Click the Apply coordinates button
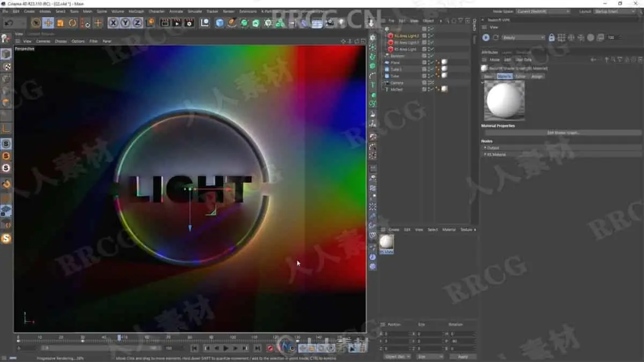Image resolution: width=644 pixels, height=362 pixels. (x=463, y=357)
